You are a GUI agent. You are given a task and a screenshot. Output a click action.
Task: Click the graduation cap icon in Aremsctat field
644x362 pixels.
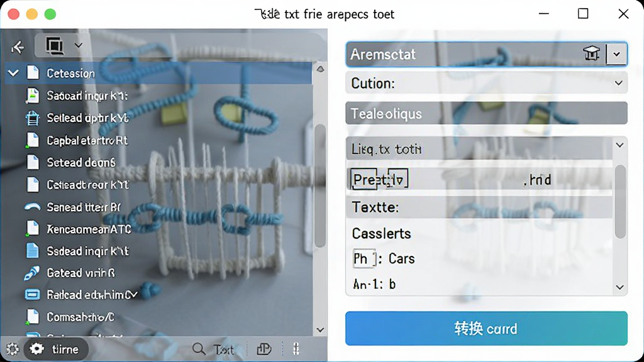coord(591,54)
